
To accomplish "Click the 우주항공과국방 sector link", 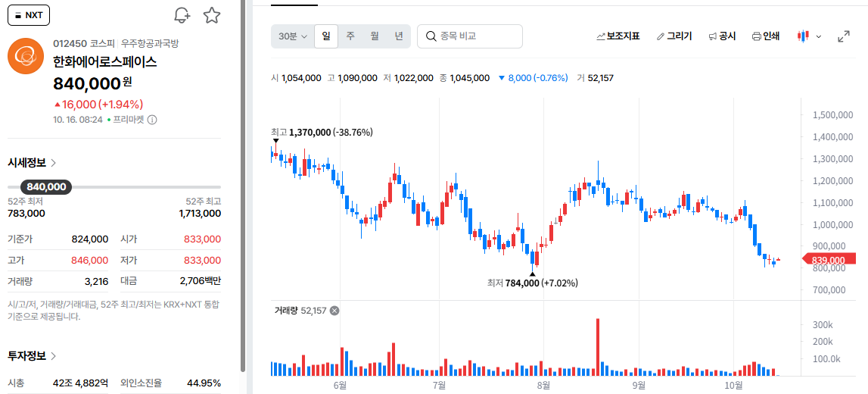I will click(150, 44).
